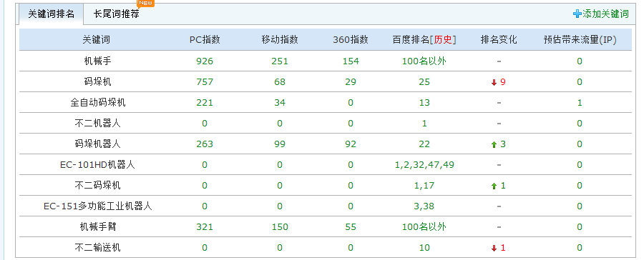Screen dimensions: 644x260
Task: Click 360 index value 92
Action: point(351,144)
